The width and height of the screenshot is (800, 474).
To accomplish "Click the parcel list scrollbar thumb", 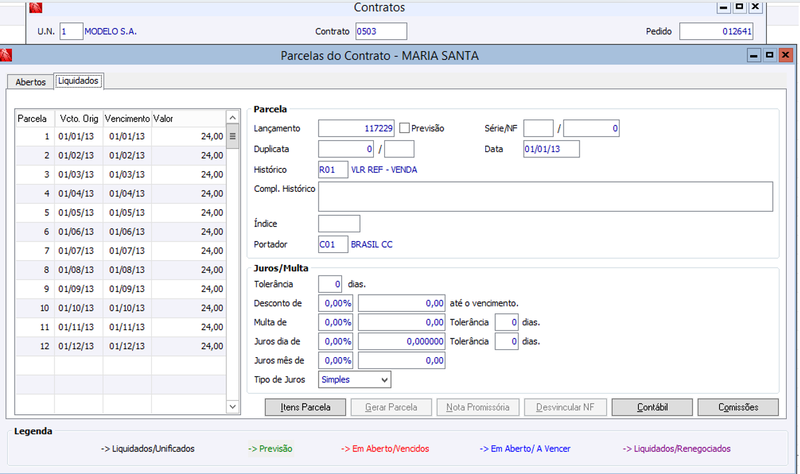I will pos(233,137).
